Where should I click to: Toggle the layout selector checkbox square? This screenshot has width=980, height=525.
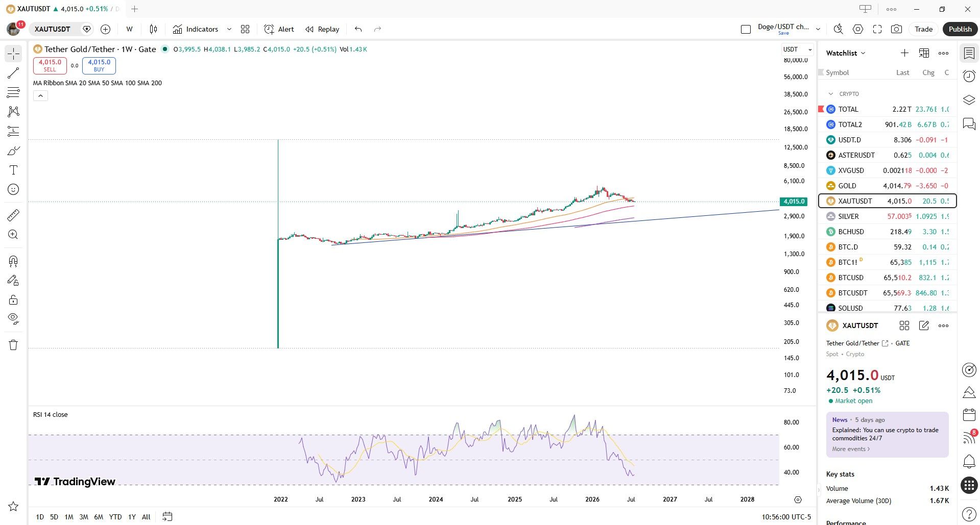(x=746, y=30)
